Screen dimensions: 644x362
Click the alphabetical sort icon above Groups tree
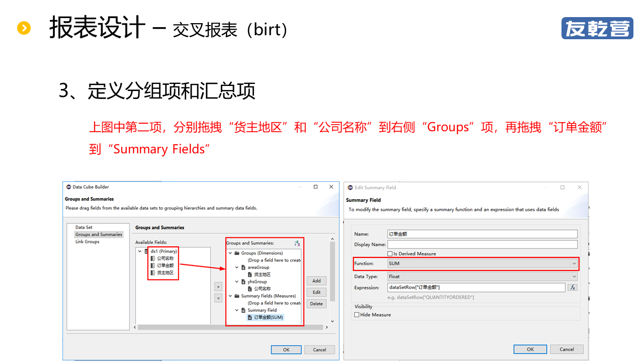pyautogui.click(x=297, y=243)
